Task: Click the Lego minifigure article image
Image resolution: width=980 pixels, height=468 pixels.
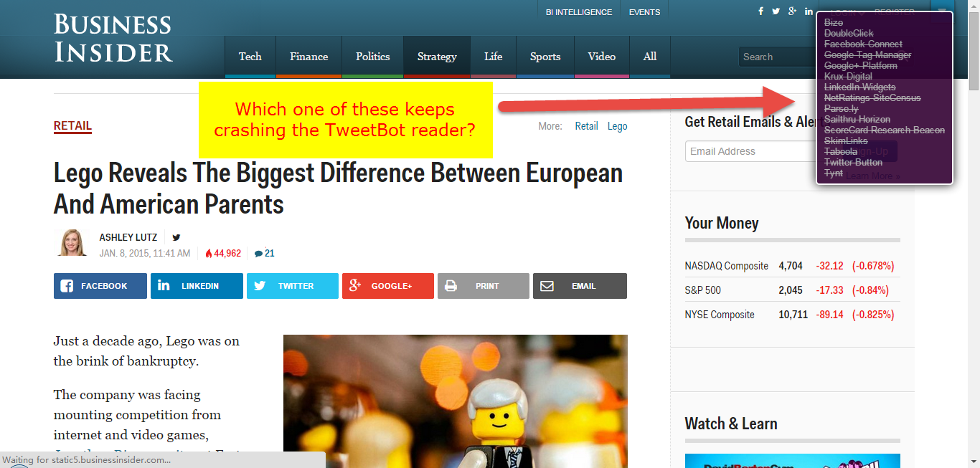Action: coord(456,401)
